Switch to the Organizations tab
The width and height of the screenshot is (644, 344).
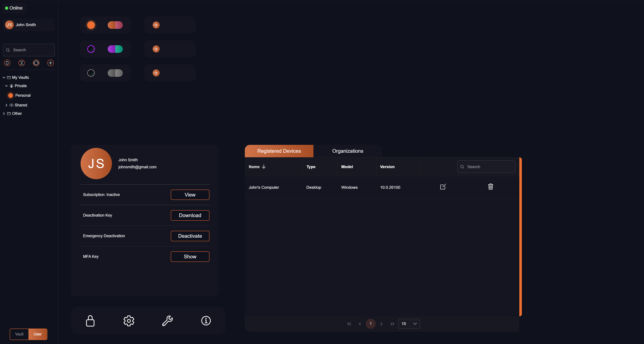click(348, 151)
